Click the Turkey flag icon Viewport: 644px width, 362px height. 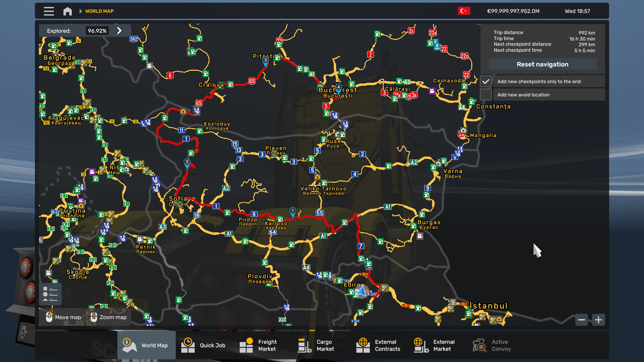[x=464, y=11]
